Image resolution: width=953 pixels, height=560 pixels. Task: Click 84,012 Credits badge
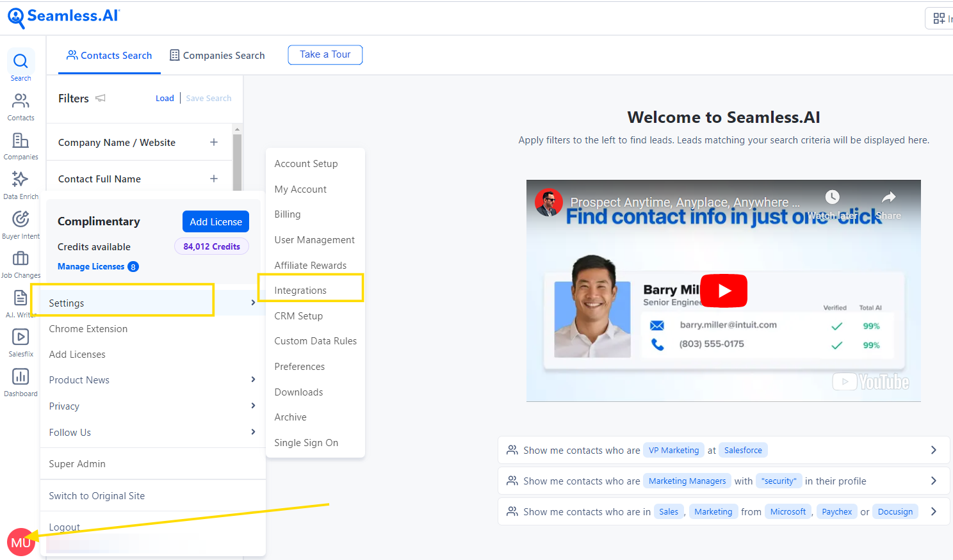tap(211, 246)
